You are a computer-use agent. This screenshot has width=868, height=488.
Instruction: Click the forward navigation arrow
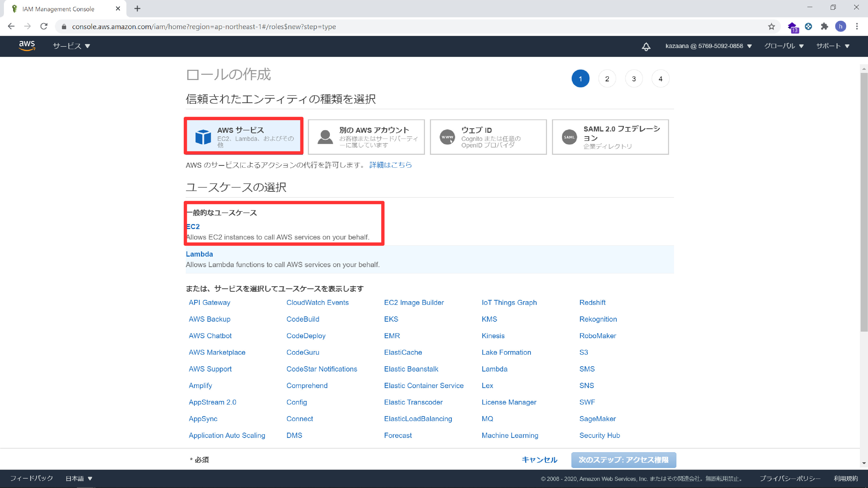28,26
